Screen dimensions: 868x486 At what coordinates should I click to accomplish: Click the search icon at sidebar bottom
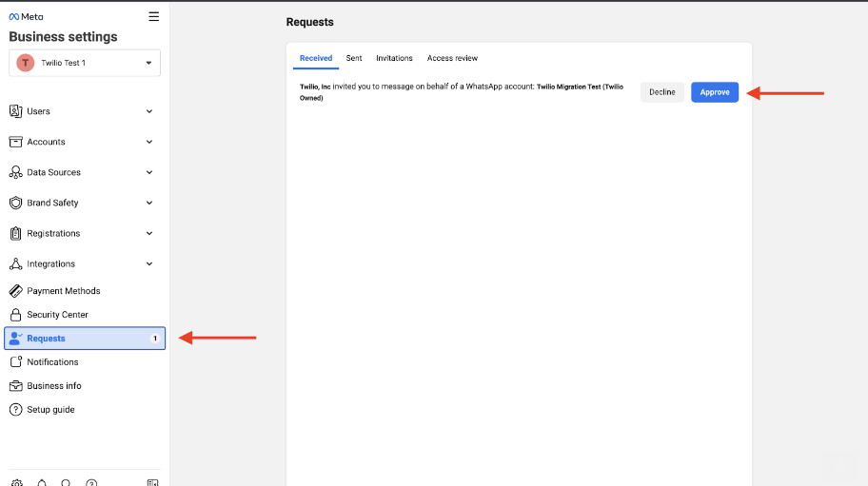(66, 483)
